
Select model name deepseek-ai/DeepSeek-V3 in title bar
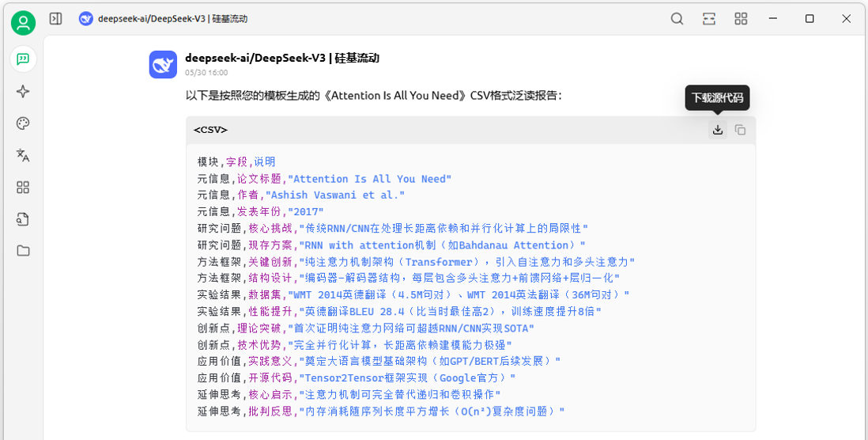pos(172,19)
